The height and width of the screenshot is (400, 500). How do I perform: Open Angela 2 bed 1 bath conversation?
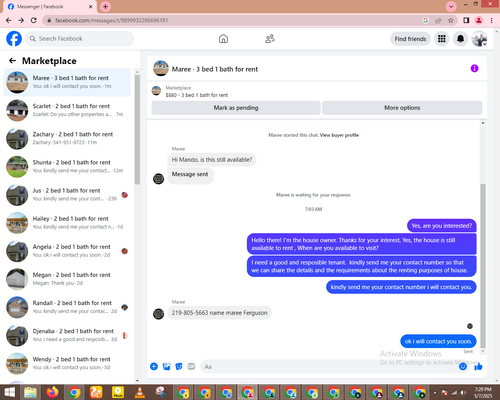pyautogui.click(x=67, y=251)
